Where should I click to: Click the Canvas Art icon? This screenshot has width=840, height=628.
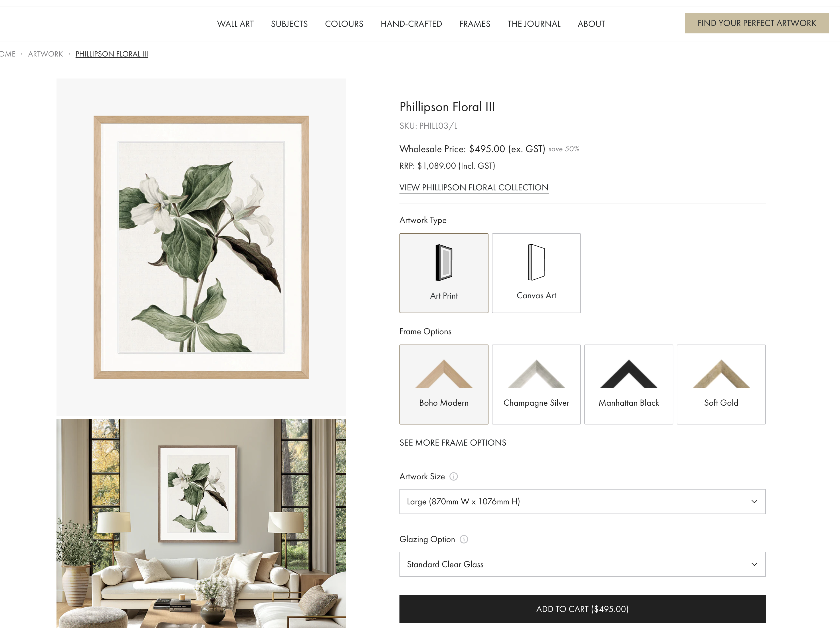[536, 263]
